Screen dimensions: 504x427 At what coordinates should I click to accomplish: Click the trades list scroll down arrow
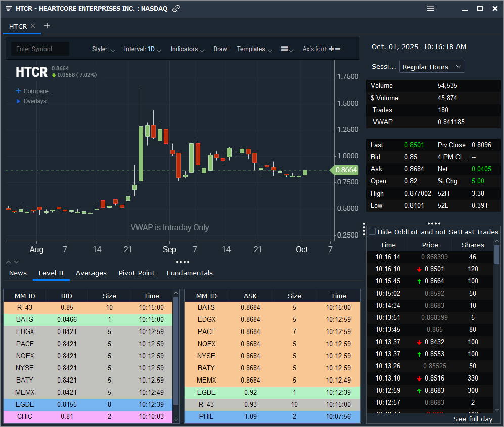click(497, 410)
